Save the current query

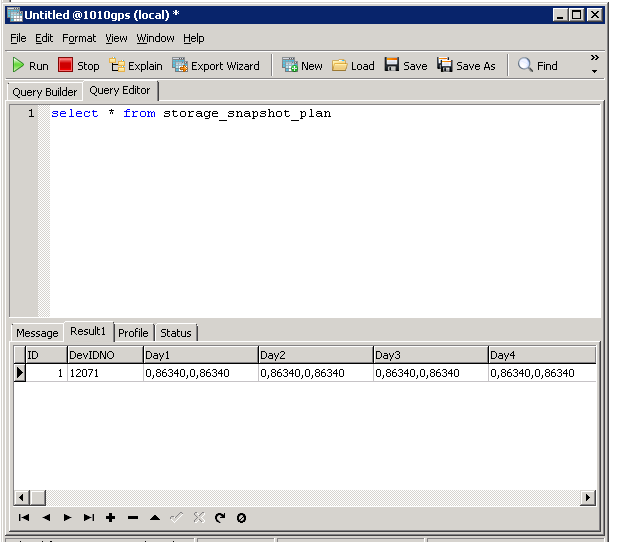pyautogui.click(x=406, y=65)
